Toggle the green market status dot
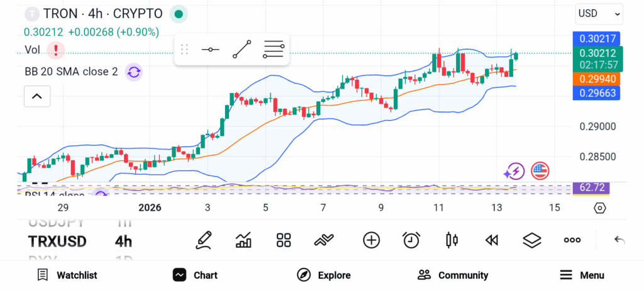The image size is (644, 290). click(x=179, y=13)
